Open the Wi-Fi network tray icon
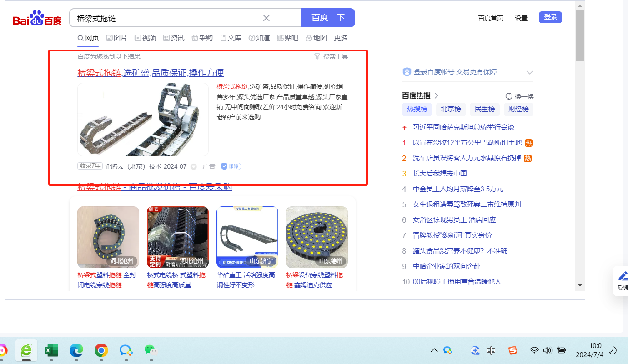Viewport: 628px width, 364px height. tap(534, 350)
